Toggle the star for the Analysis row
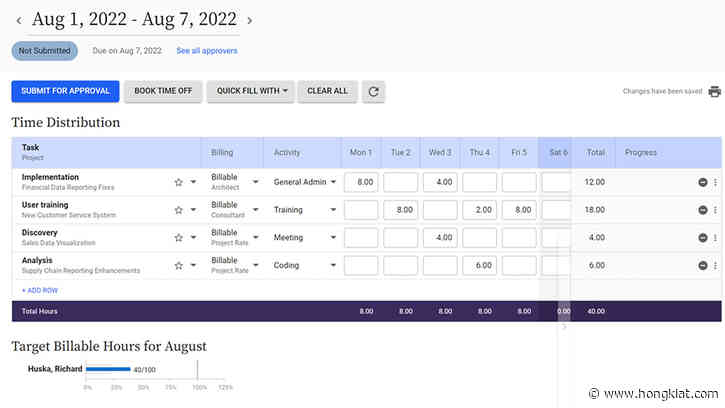Viewport: 725px width, 408px height. point(178,266)
